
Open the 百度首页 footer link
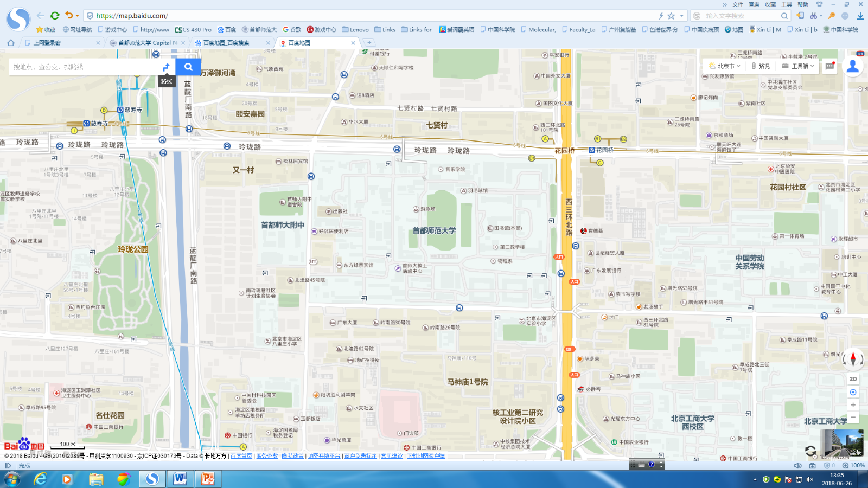click(241, 456)
